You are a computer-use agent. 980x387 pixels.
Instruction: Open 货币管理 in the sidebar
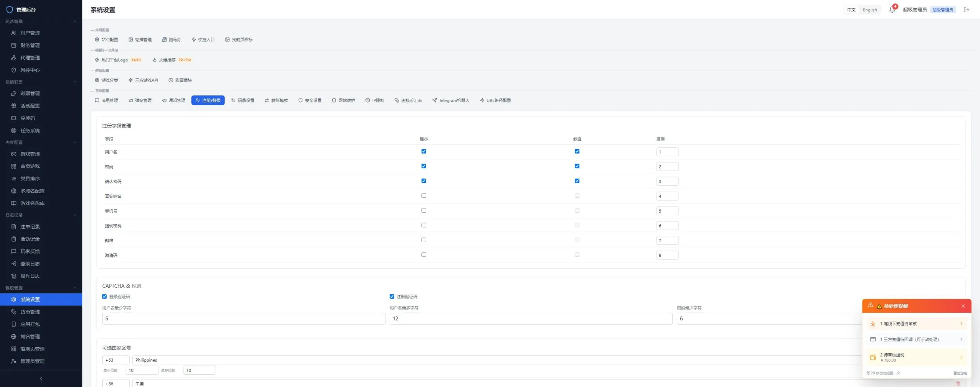tap(41, 312)
